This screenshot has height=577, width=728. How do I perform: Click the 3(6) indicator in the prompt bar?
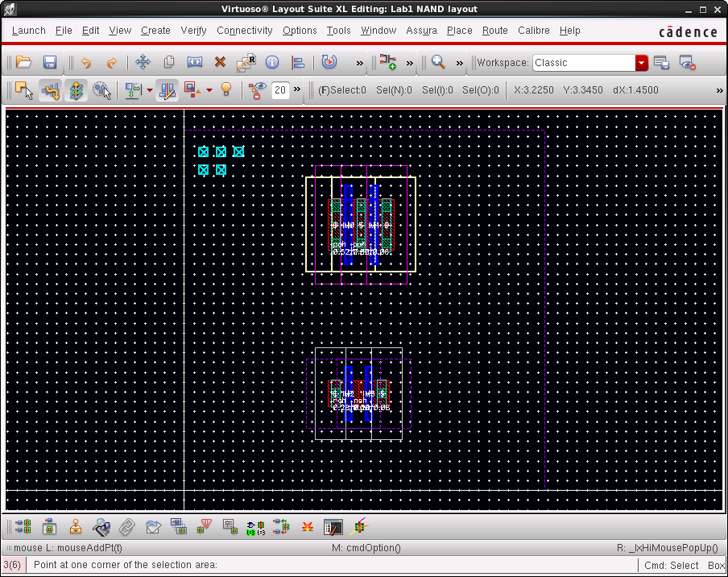(x=12, y=565)
